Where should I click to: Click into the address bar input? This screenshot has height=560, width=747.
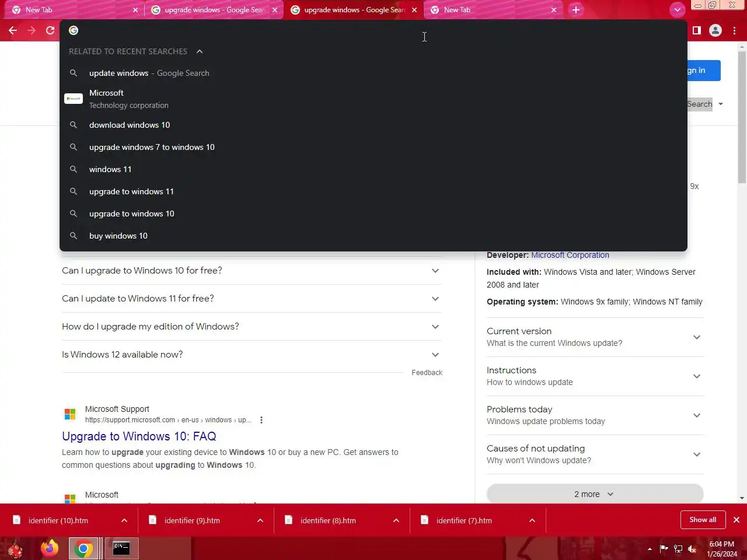pos(373,30)
